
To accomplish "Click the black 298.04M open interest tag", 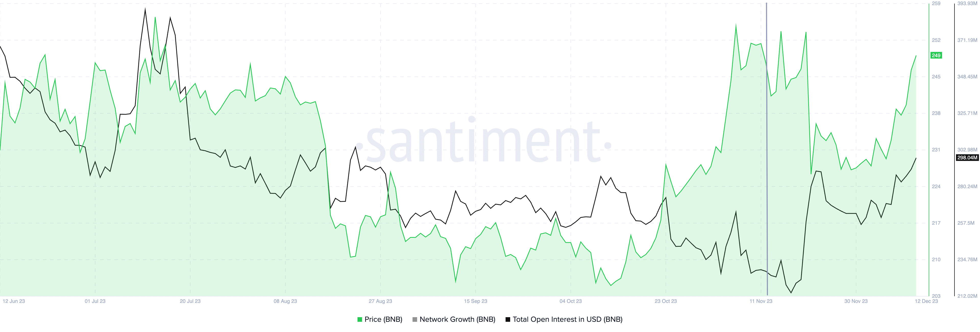I will pyautogui.click(x=967, y=158).
